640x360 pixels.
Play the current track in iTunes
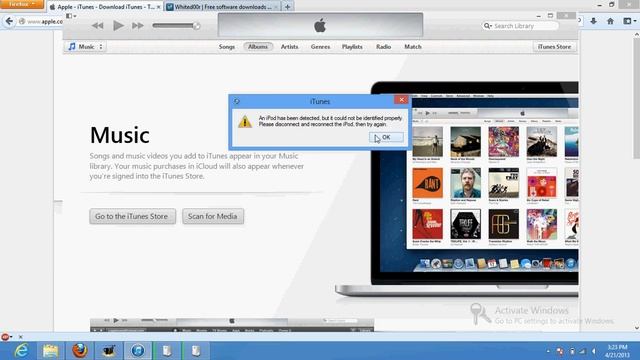pos(118,26)
